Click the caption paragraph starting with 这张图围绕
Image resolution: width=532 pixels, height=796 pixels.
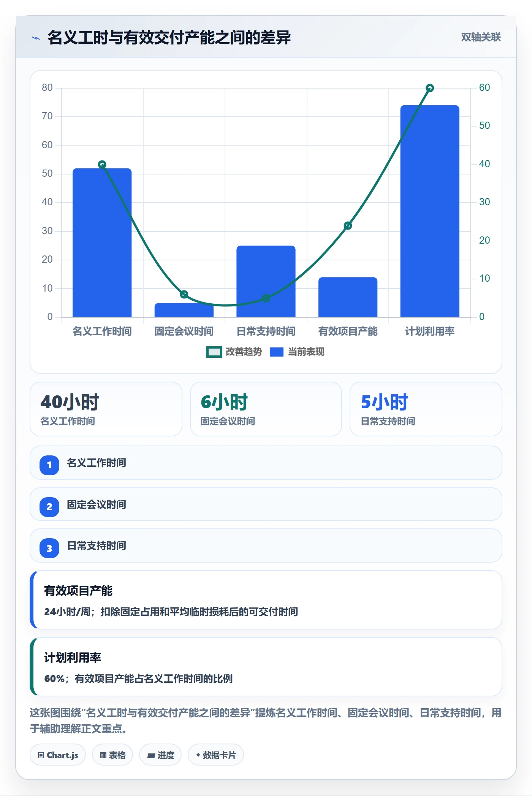(266, 721)
